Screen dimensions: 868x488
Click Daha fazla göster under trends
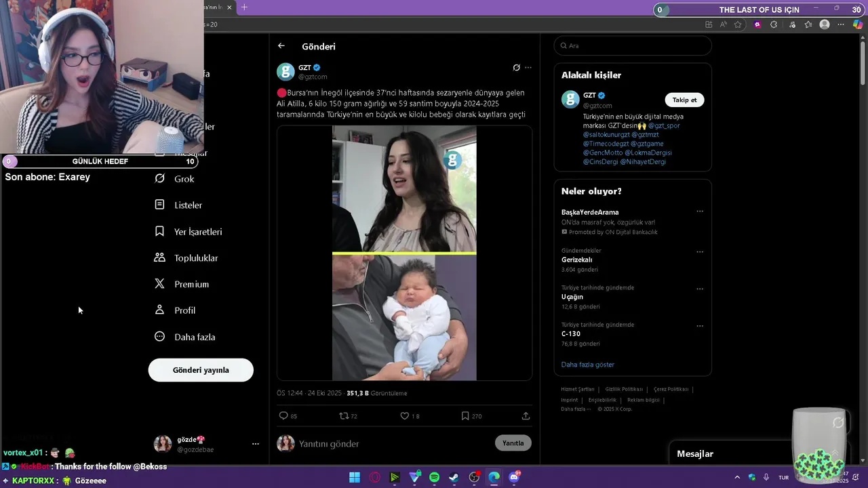(587, 365)
